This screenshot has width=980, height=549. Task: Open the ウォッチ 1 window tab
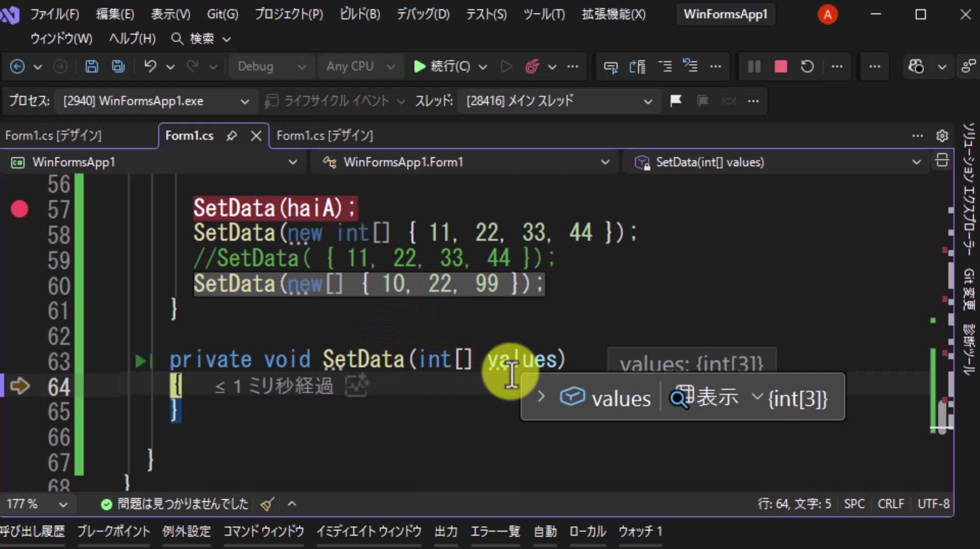point(640,532)
